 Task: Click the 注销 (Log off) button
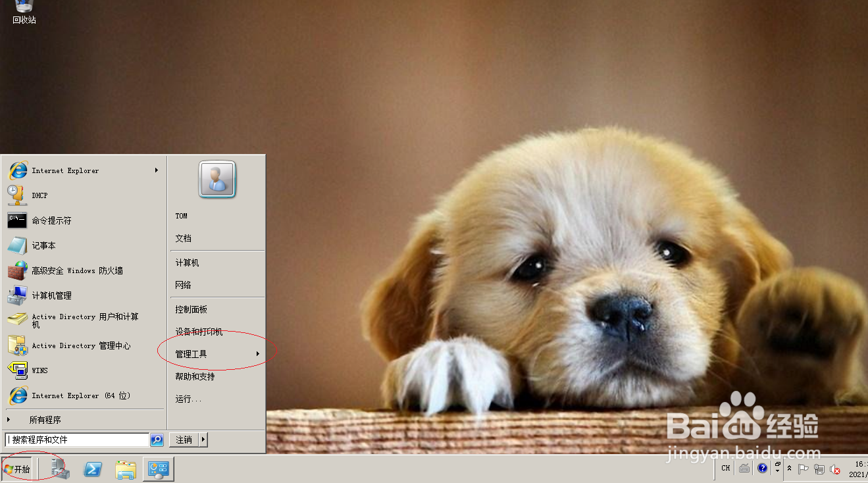coord(182,439)
